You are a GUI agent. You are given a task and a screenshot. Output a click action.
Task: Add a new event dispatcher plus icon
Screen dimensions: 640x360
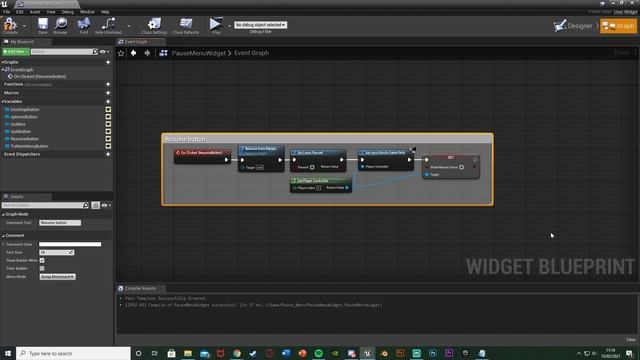pos(108,154)
